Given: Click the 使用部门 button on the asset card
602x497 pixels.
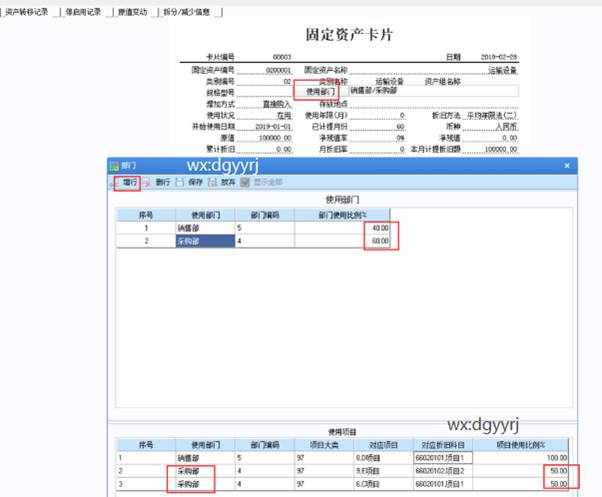Looking at the screenshot, I should click(309, 91).
